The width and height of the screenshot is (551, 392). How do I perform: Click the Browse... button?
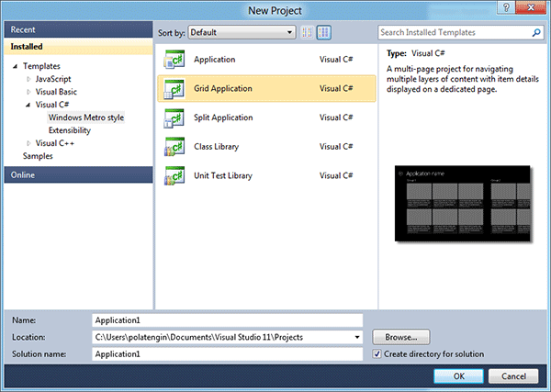pyautogui.click(x=401, y=337)
